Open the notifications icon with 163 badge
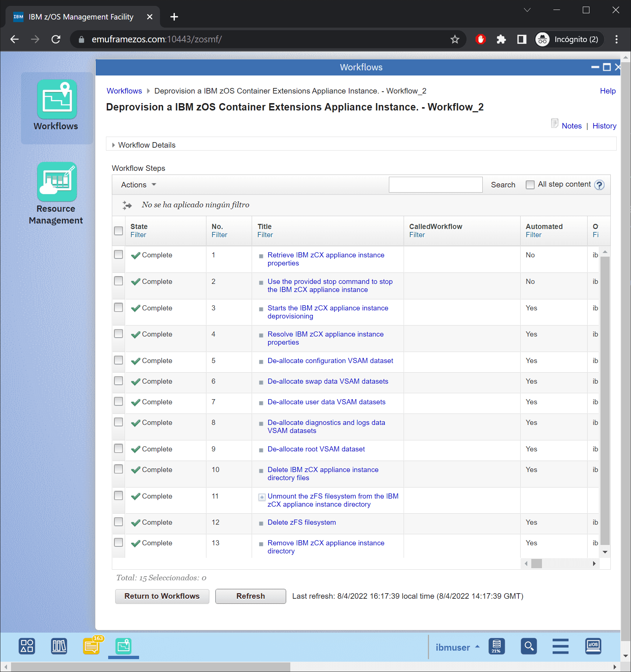This screenshot has width=631, height=672. [x=92, y=646]
